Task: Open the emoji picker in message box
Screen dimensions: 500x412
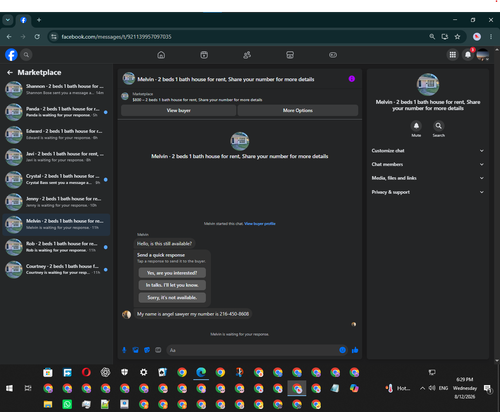Action: [342, 350]
